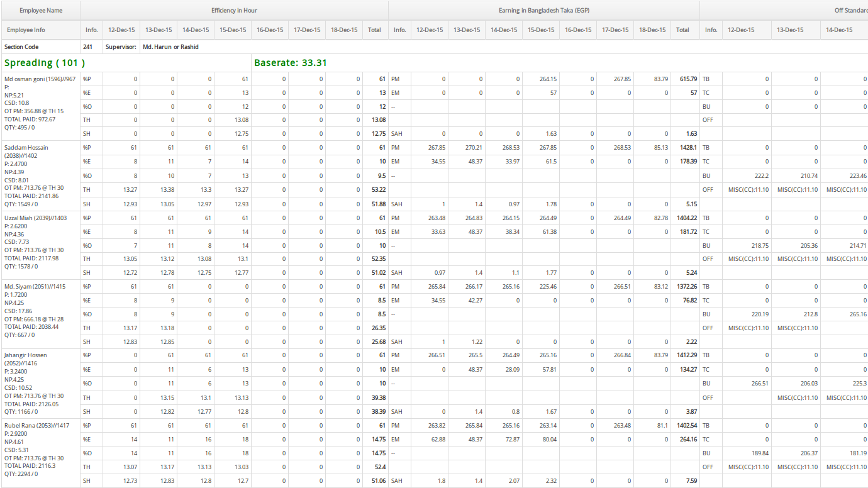Click 18-Dec-15 header under Earning in Bangladesh Taka
This screenshot has height=488, width=868.
pyautogui.click(x=653, y=30)
